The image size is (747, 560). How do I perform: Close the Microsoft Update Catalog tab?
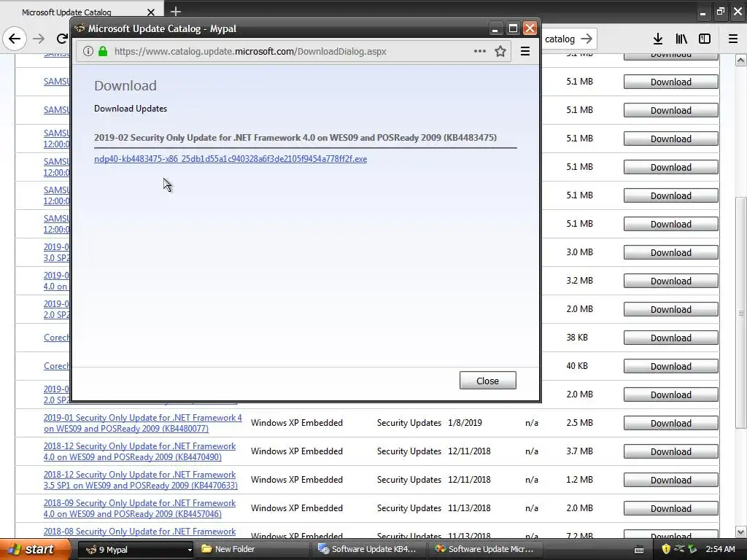(150, 12)
